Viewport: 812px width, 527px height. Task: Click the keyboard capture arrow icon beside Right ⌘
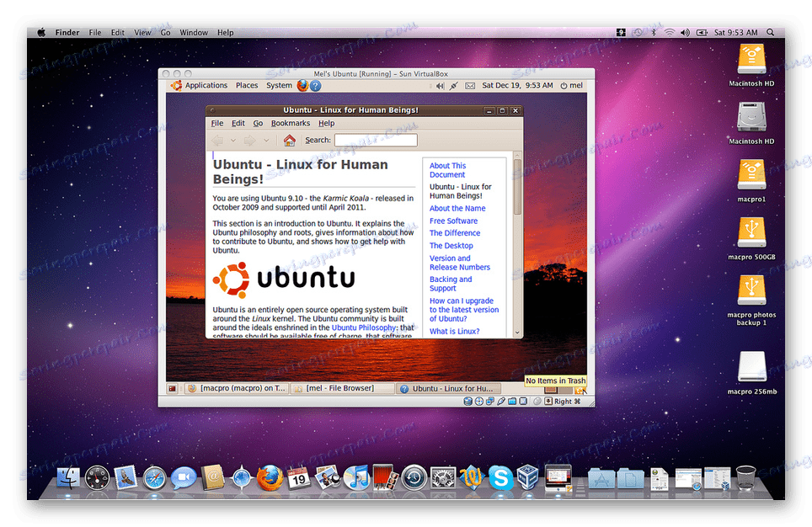[x=548, y=402]
